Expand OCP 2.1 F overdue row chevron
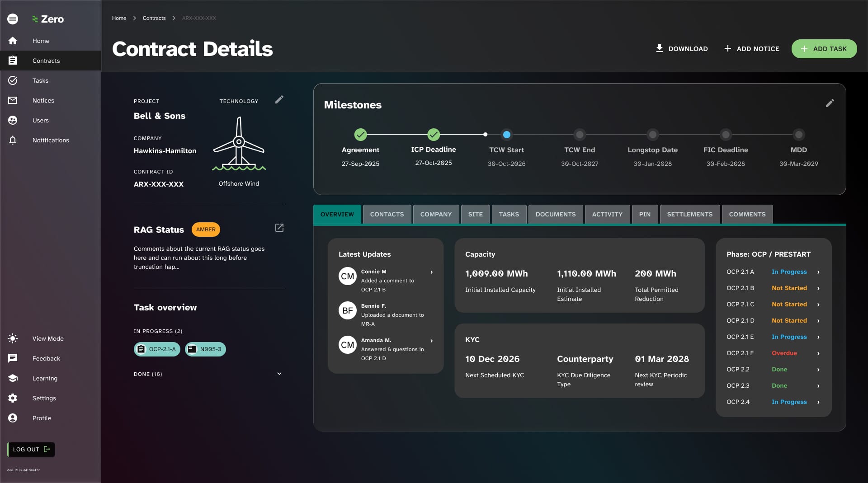This screenshot has height=483, width=868. [818, 353]
